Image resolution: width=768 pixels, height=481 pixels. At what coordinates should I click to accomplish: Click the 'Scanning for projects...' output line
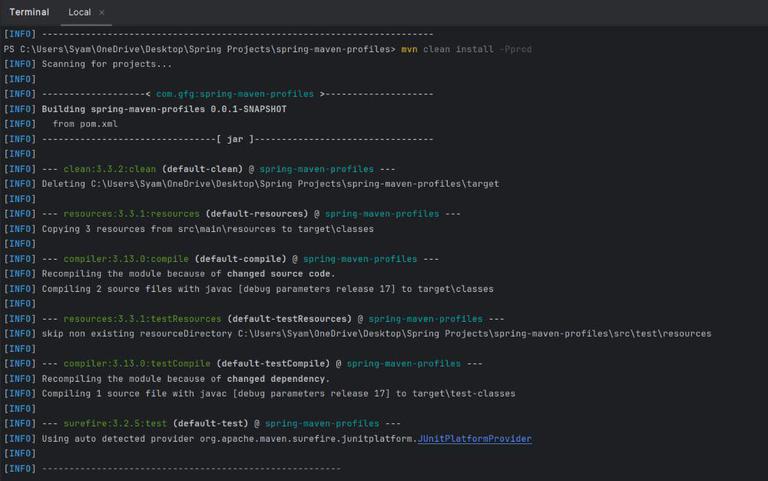(x=107, y=64)
